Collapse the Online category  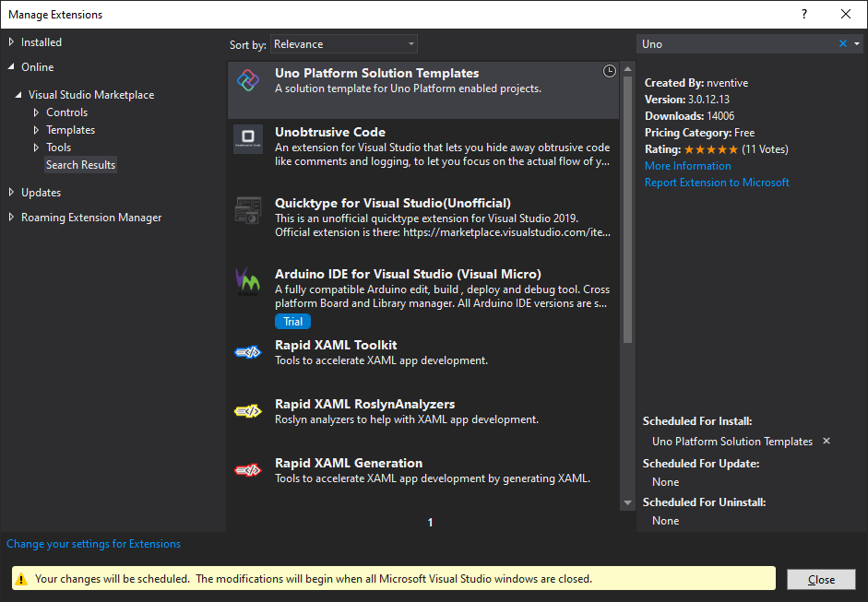coord(11,66)
